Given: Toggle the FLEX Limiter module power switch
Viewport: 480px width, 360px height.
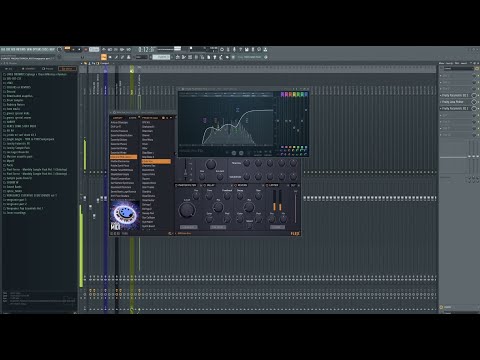Looking at the screenshot, I should coord(266,185).
